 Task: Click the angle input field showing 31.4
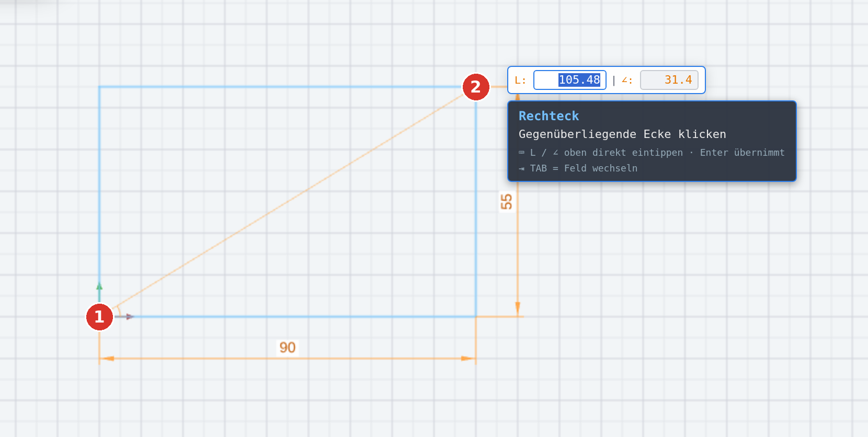669,80
